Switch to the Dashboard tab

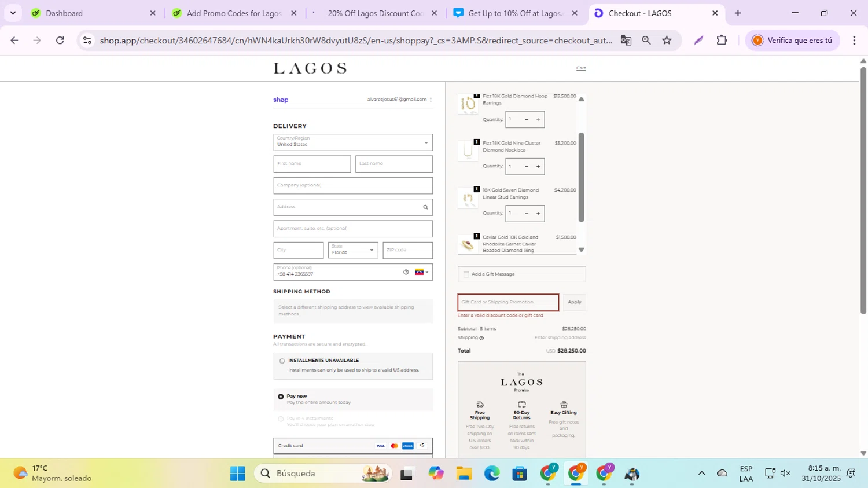point(94,13)
